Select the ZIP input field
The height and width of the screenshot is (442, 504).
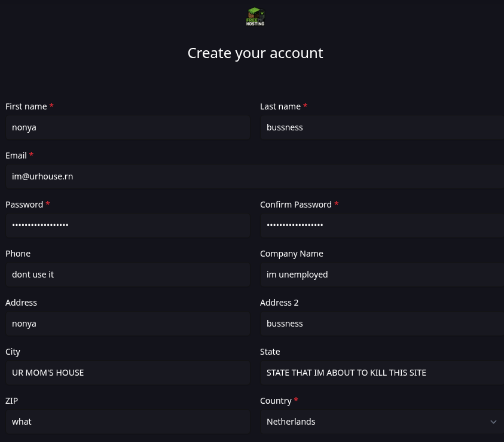[127, 422]
